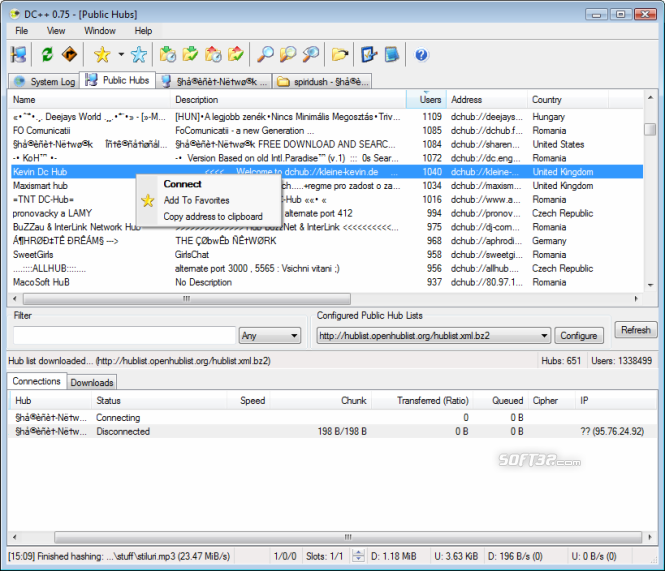This screenshot has width=665, height=571.
Task: Click the hub list vertical scrollbar thumb
Action: [x=650, y=129]
